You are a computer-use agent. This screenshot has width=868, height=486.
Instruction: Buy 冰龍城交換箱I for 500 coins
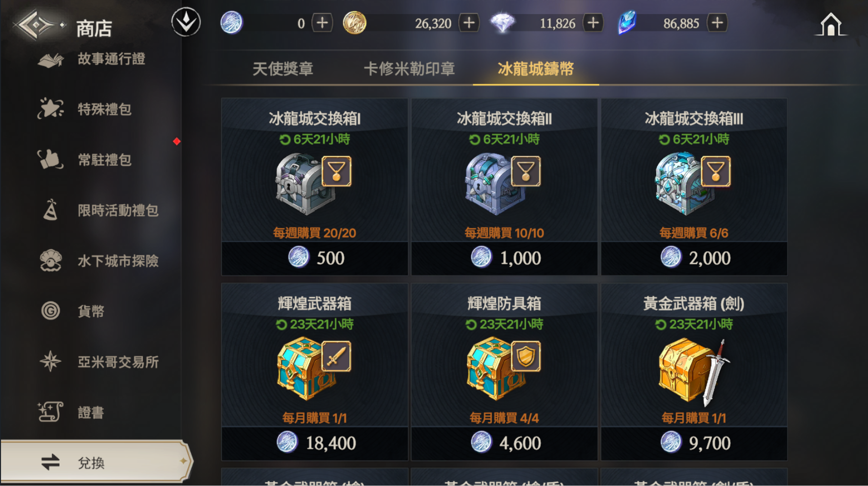tap(315, 258)
